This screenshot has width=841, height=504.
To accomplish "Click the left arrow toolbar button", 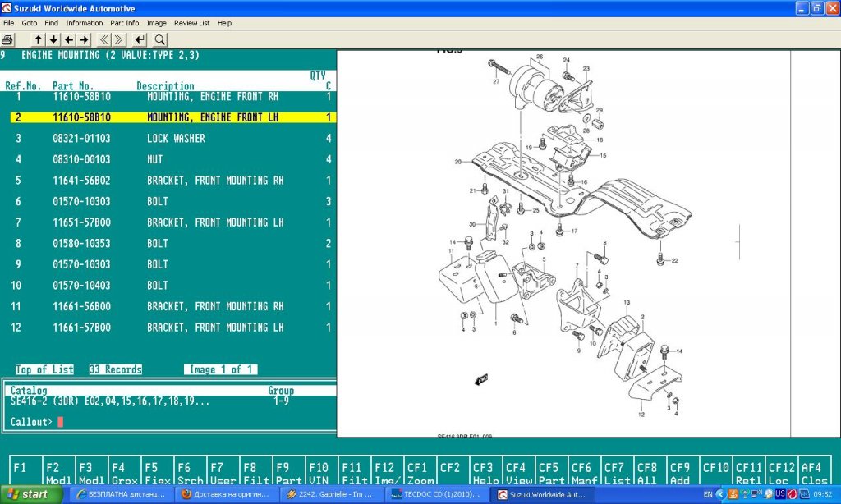I will tap(69, 39).
